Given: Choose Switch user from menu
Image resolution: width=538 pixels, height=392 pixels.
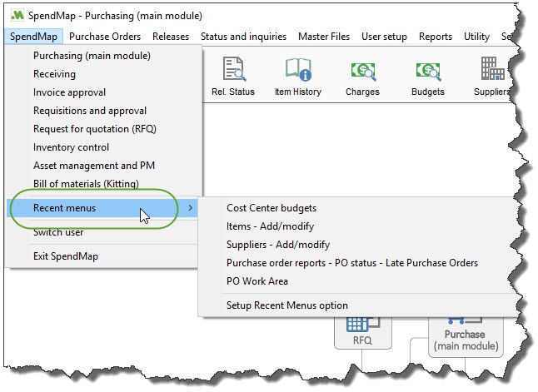Looking at the screenshot, I should point(103,232).
